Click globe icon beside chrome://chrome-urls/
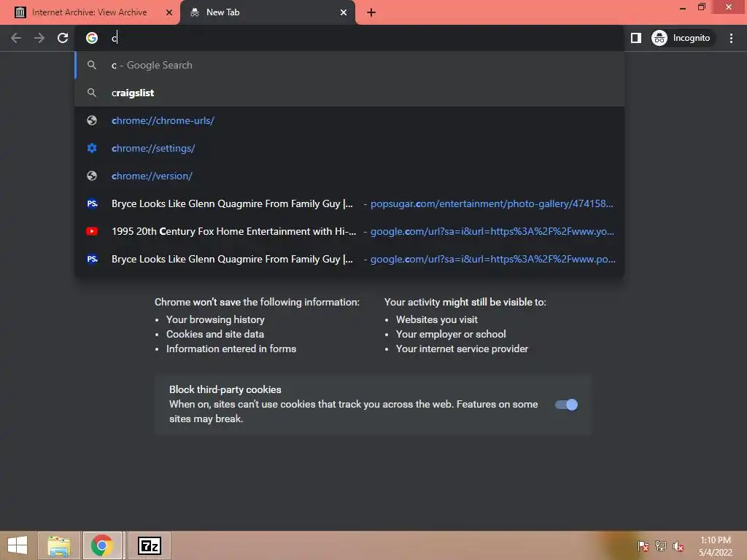 click(x=92, y=120)
